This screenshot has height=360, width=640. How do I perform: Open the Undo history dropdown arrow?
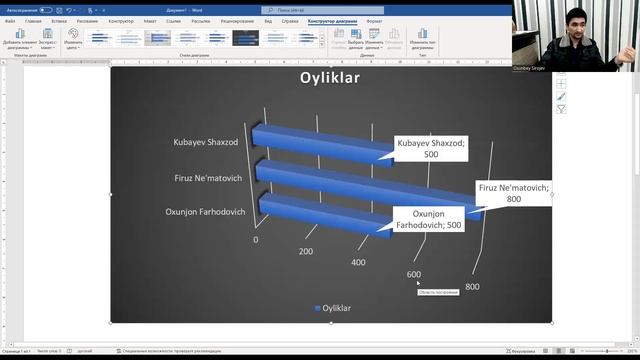pos(75,10)
